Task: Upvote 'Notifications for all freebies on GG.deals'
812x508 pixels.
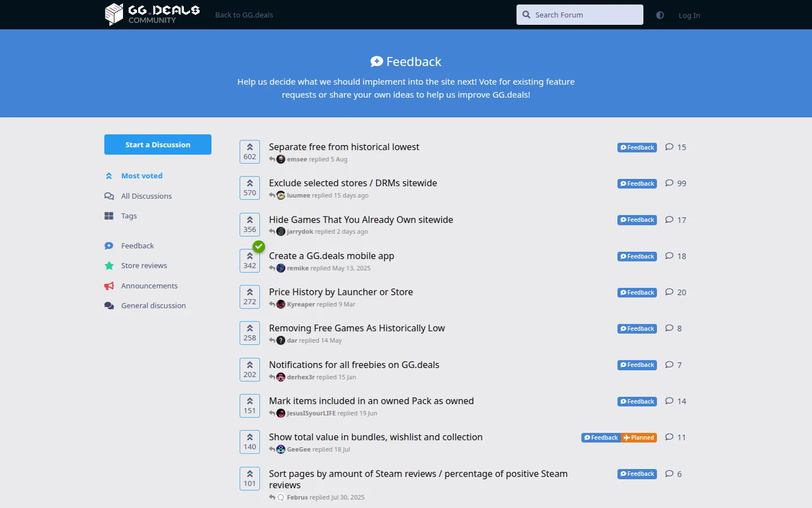Action: pyautogui.click(x=250, y=370)
